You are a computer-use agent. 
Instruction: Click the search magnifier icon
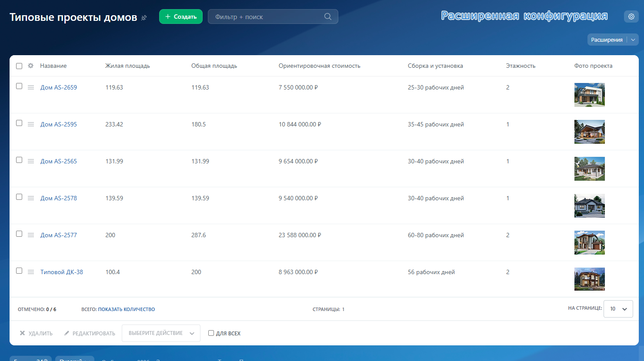(x=328, y=17)
